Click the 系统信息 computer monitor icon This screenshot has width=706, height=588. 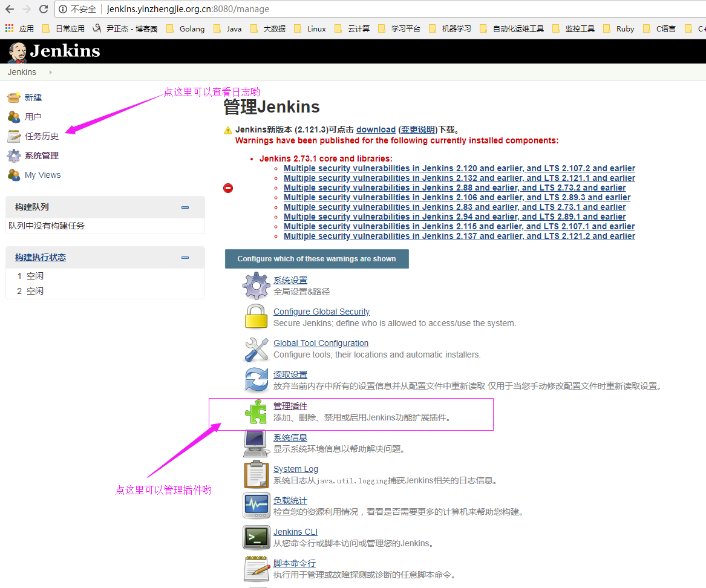[256, 443]
